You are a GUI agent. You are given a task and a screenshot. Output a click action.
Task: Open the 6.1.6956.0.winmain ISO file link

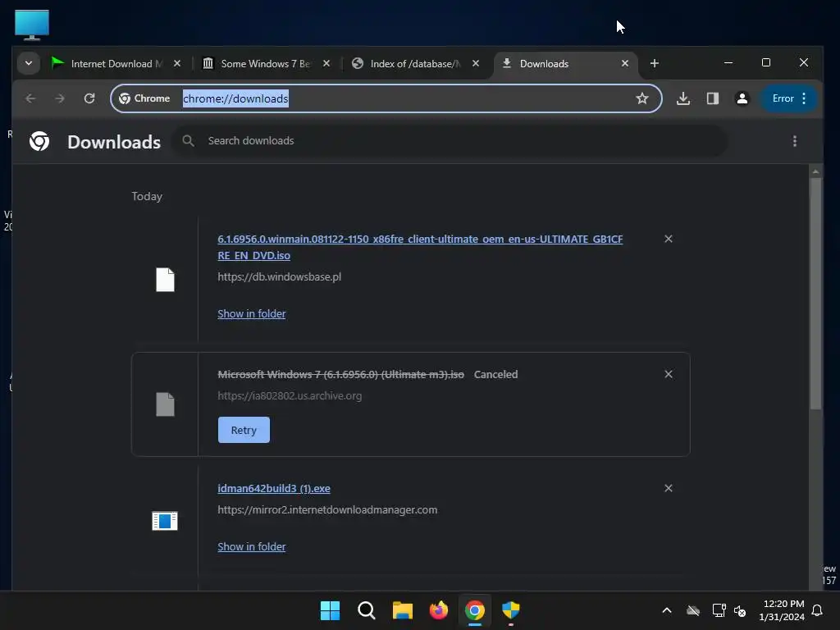[420, 247]
